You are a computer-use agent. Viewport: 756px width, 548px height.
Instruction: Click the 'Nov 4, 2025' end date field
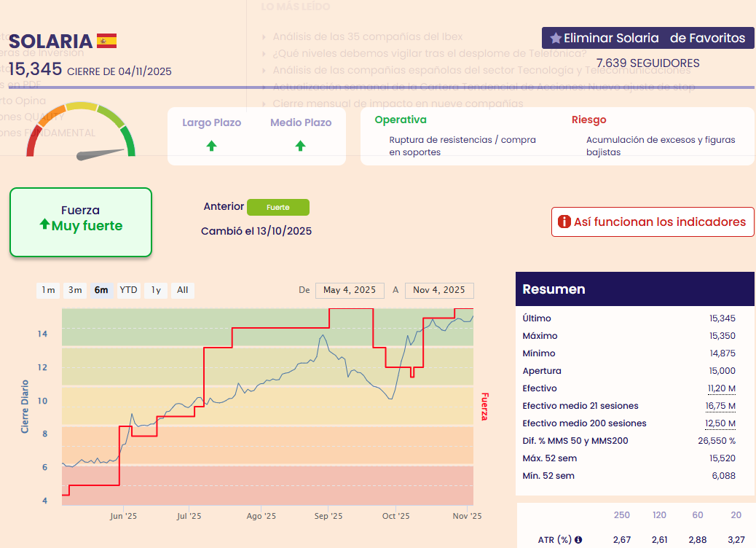(439, 291)
